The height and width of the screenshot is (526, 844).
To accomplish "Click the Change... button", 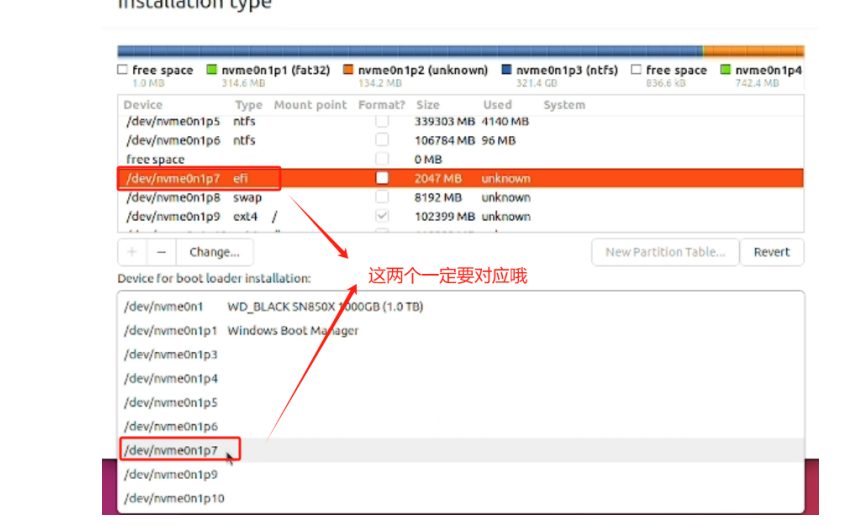I will click(214, 252).
